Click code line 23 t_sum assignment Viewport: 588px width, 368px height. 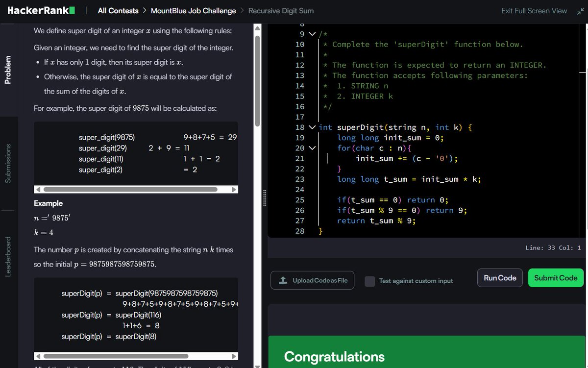(409, 179)
